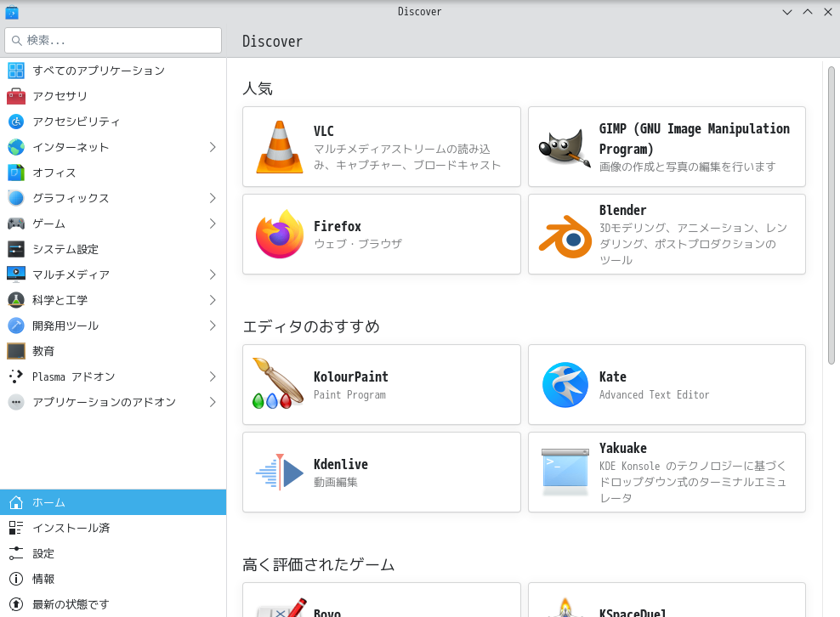Click the home icon in ホーム row

(16, 502)
